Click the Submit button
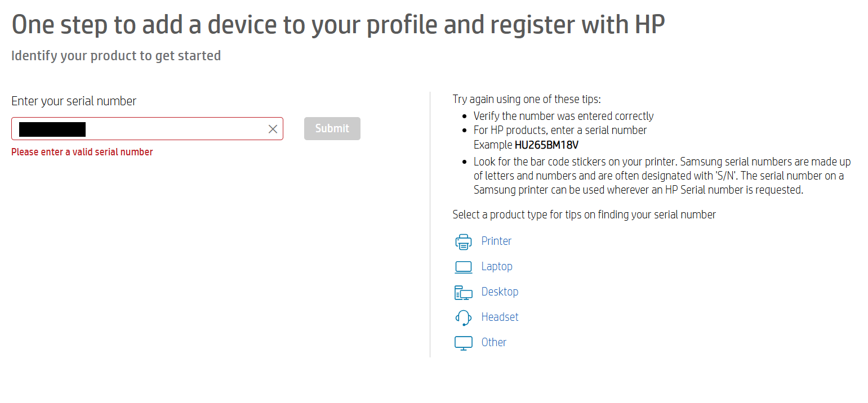 [x=332, y=128]
